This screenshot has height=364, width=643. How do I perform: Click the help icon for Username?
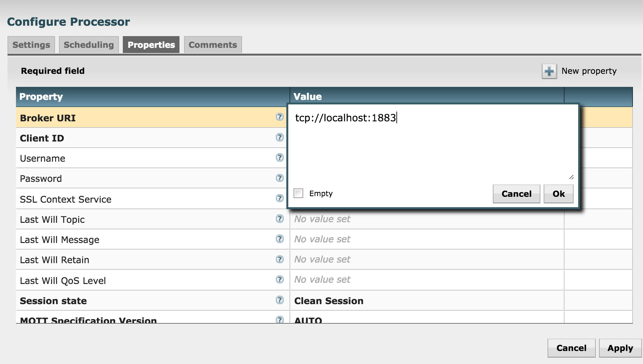pos(279,157)
